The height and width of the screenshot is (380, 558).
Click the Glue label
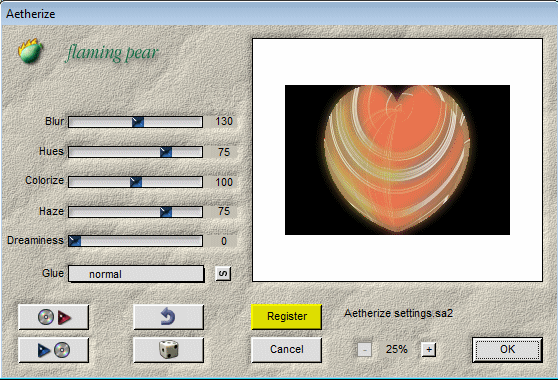pos(53,273)
